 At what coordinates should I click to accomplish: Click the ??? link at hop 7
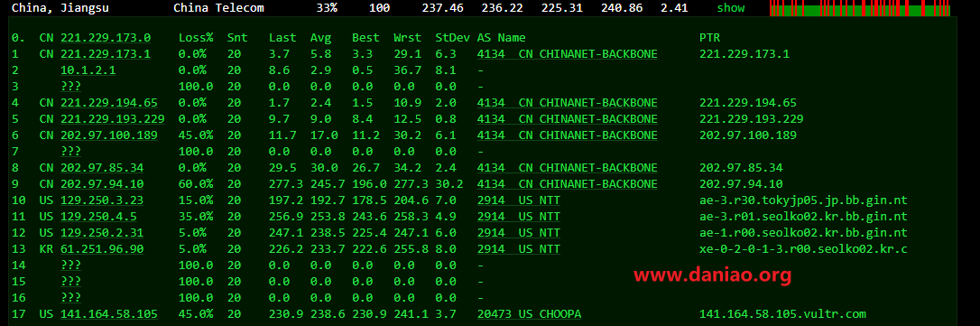coord(70,152)
